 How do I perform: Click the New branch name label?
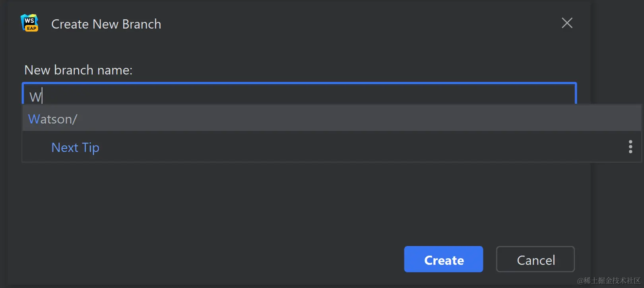click(x=78, y=70)
